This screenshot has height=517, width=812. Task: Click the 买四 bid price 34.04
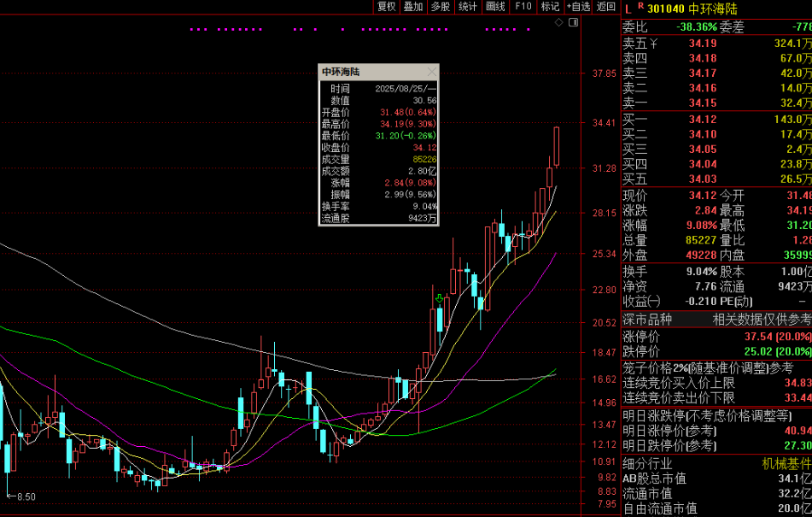tap(703, 165)
